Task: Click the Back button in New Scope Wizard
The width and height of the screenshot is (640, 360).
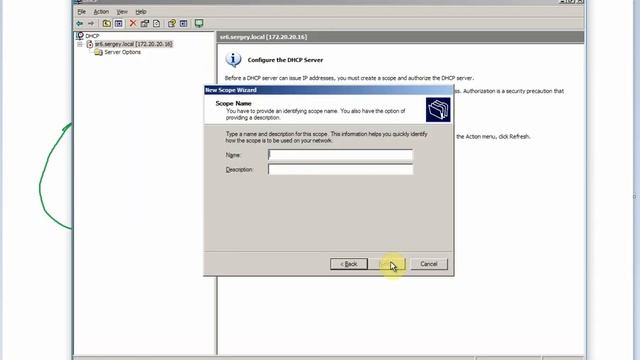Action: [x=349, y=264]
